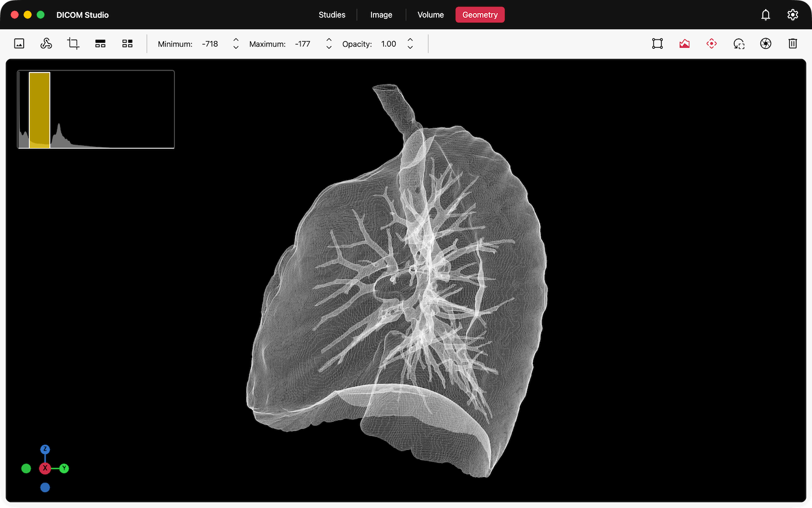This screenshot has width=812, height=508.
Task: Select the crop tool
Action: coord(73,44)
